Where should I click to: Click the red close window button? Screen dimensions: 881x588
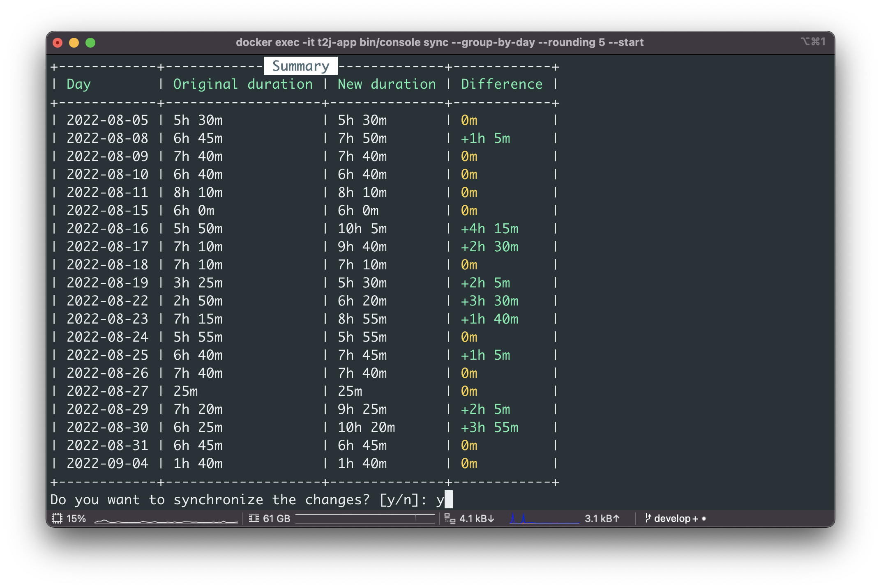tap(58, 43)
